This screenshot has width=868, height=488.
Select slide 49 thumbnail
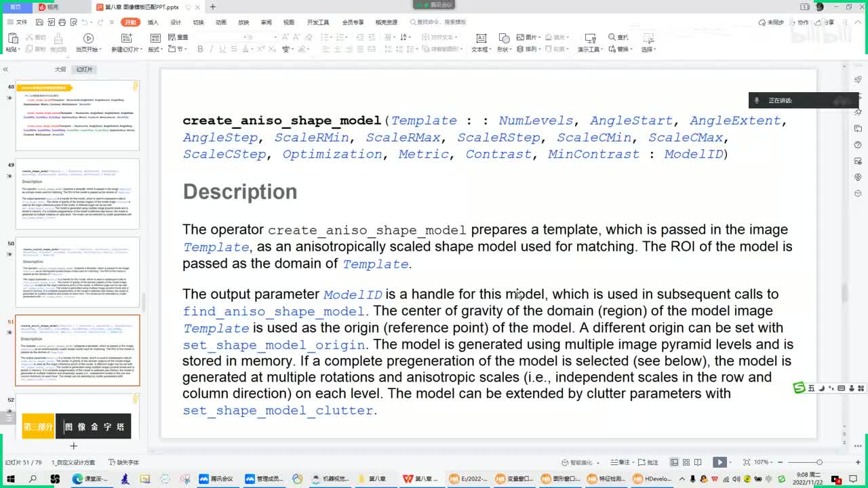77,194
